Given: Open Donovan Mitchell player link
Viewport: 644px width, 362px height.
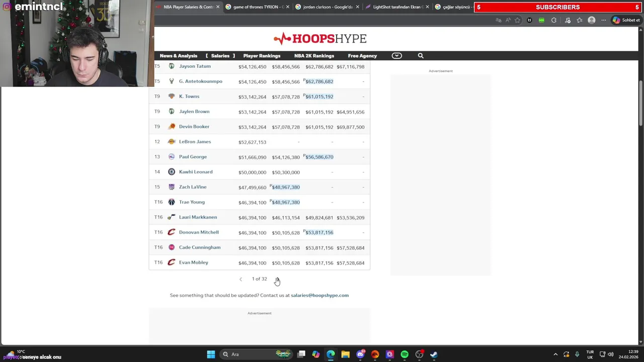Looking at the screenshot, I should click(x=199, y=232).
